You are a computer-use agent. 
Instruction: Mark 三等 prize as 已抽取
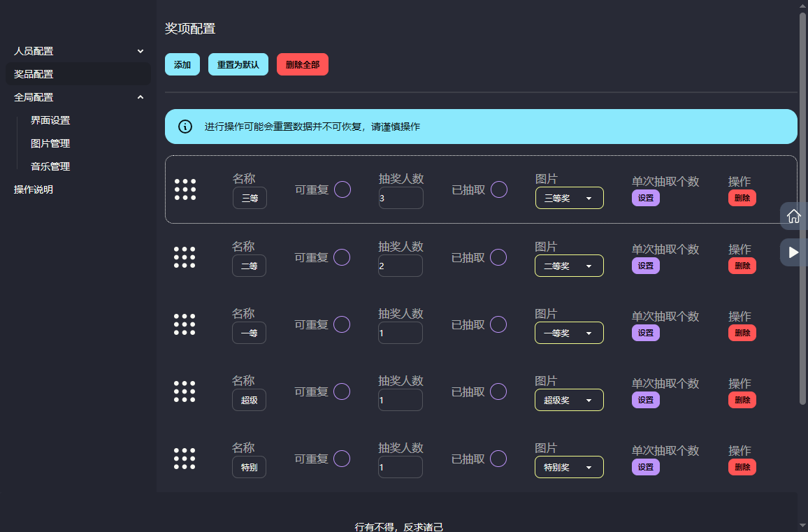pyautogui.click(x=499, y=189)
